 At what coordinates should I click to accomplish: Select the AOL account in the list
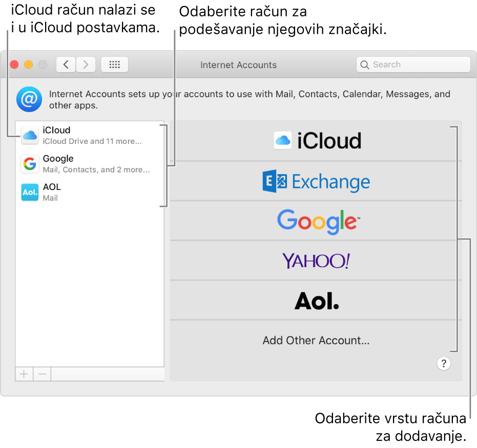pyautogui.click(x=90, y=192)
